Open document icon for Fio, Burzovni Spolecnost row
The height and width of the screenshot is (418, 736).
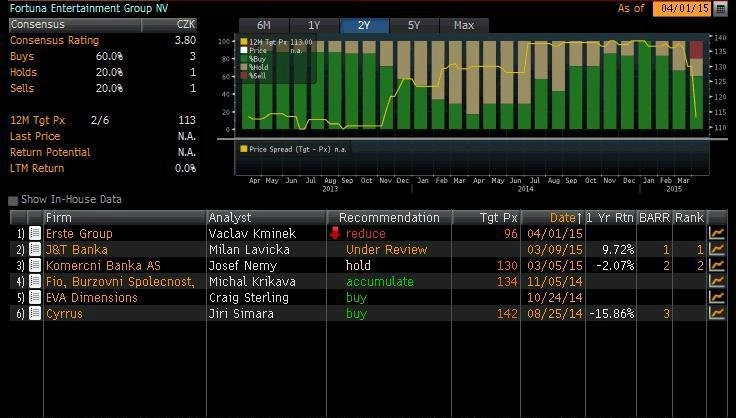[x=35, y=281]
